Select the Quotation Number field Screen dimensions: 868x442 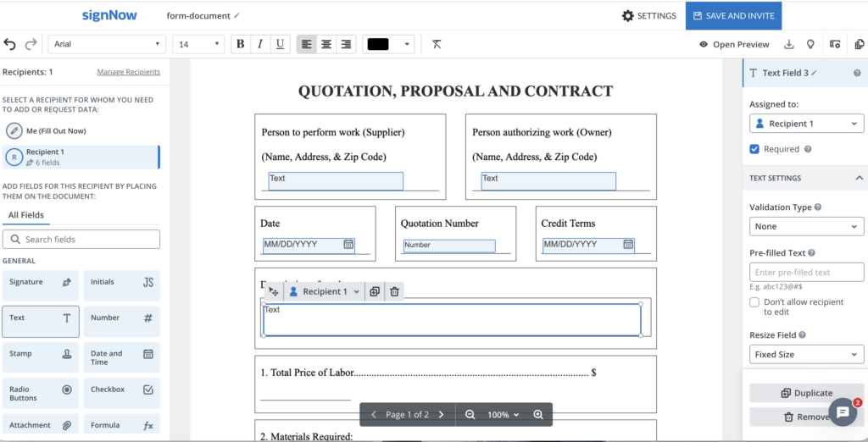pos(449,246)
